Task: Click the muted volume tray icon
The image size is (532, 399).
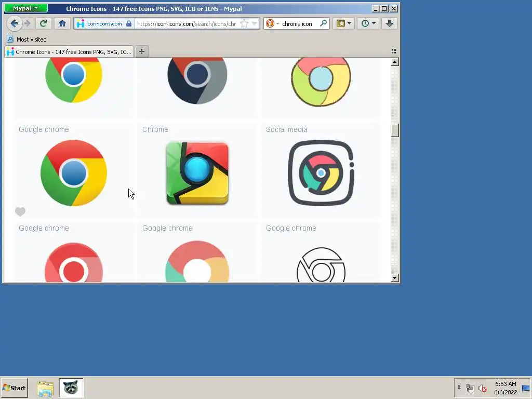Action: pos(482,388)
